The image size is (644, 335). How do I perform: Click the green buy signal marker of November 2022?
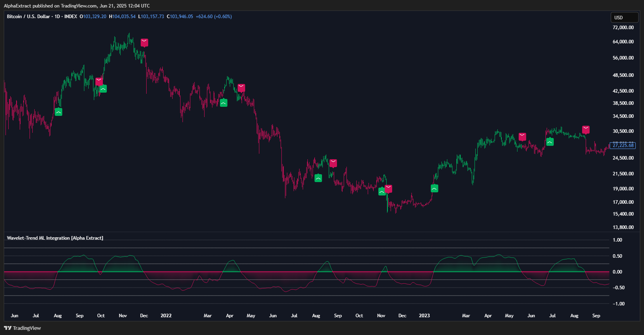[382, 192]
